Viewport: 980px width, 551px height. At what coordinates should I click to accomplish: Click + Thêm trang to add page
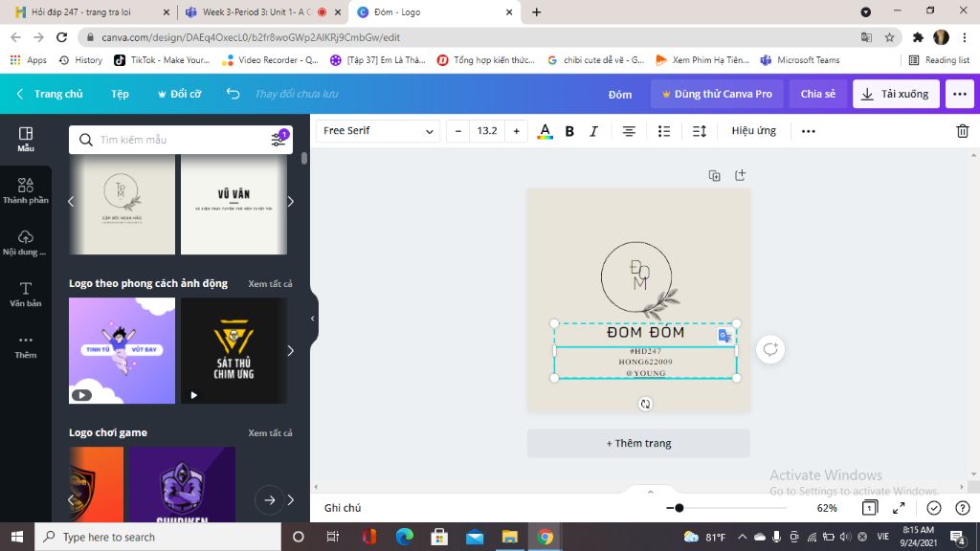point(638,443)
